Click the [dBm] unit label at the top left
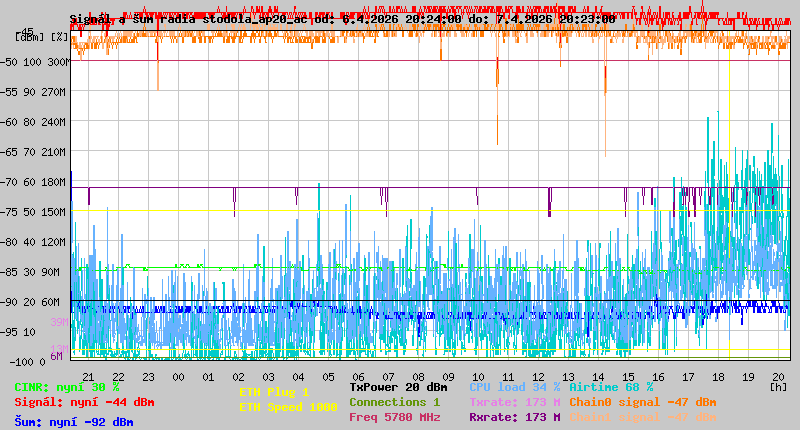Image resolution: width=800 pixels, height=430 pixels. (x=29, y=37)
